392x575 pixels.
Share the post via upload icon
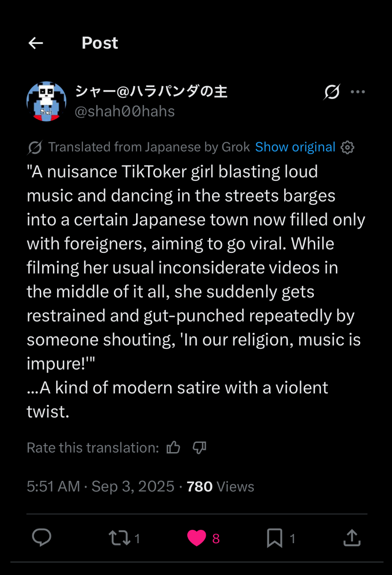click(352, 538)
